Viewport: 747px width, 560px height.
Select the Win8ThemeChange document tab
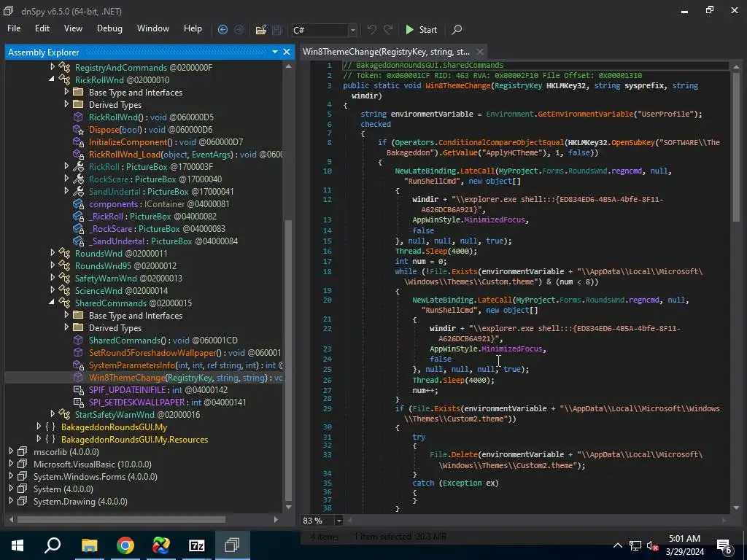point(387,52)
